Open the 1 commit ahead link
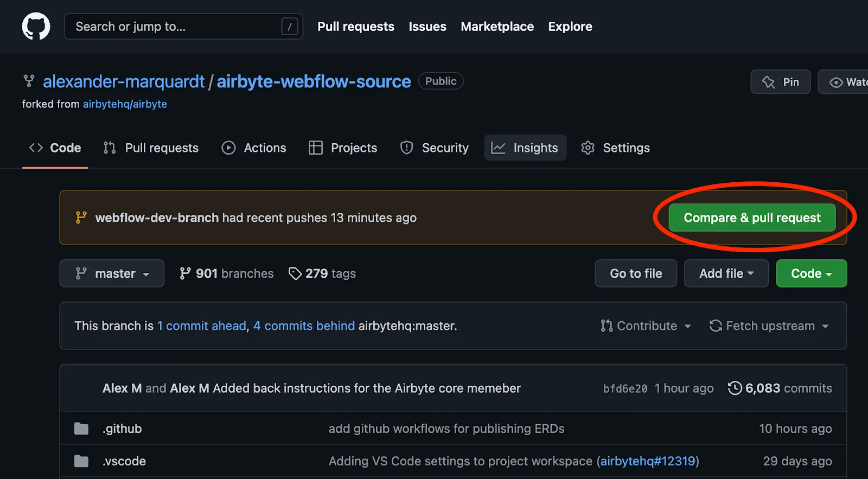Viewport: 868px width, 479px height. click(x=202, y=325)
